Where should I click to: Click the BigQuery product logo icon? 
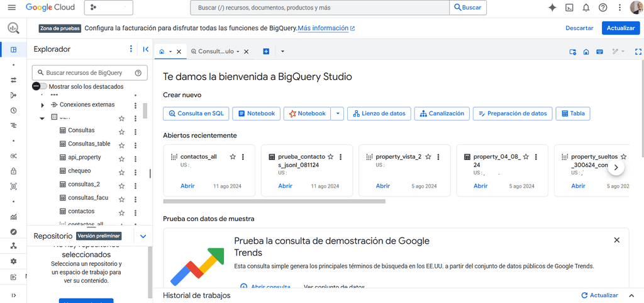click(13, 28)
